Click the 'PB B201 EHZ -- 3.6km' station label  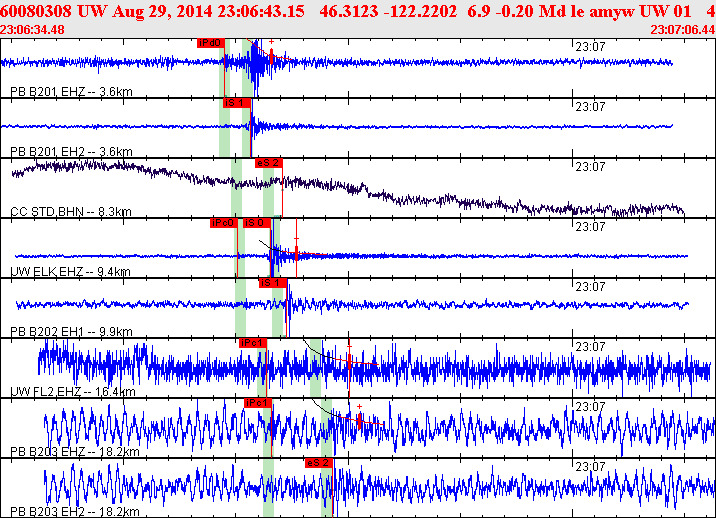72,92
